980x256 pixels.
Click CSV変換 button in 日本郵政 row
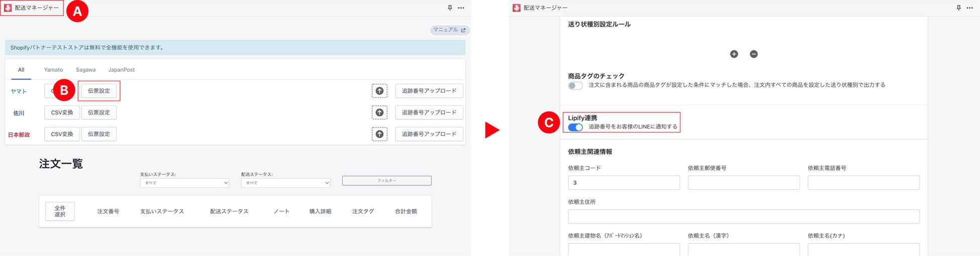point(62,134)
